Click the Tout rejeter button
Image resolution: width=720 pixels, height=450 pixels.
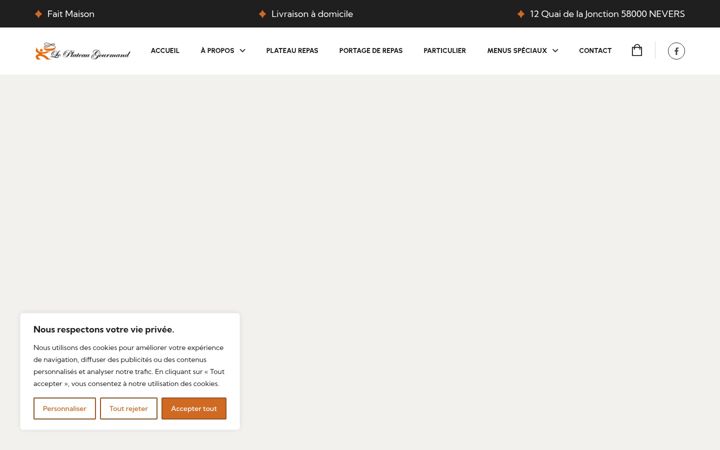129,408
